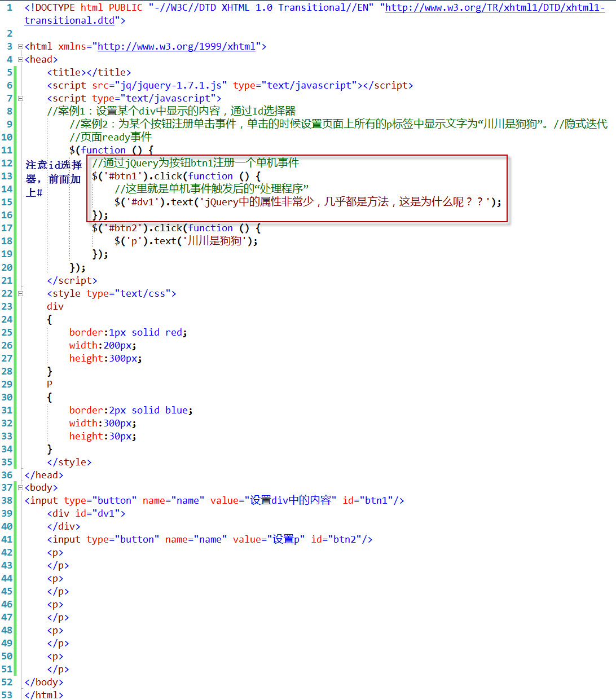
Task: Collapse the javascript block fold marker on line 7
Action: tap(20, 98)
